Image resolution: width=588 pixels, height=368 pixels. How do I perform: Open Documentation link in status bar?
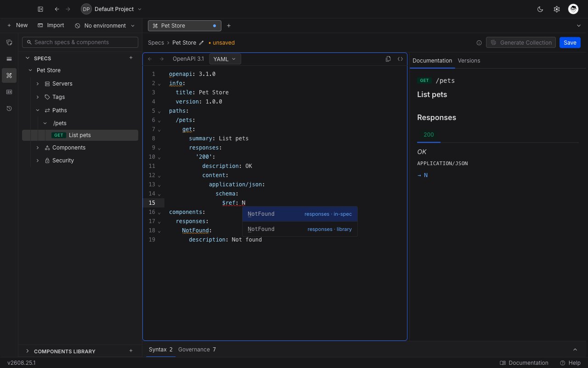pyautogui.click(x=524, y=363)
